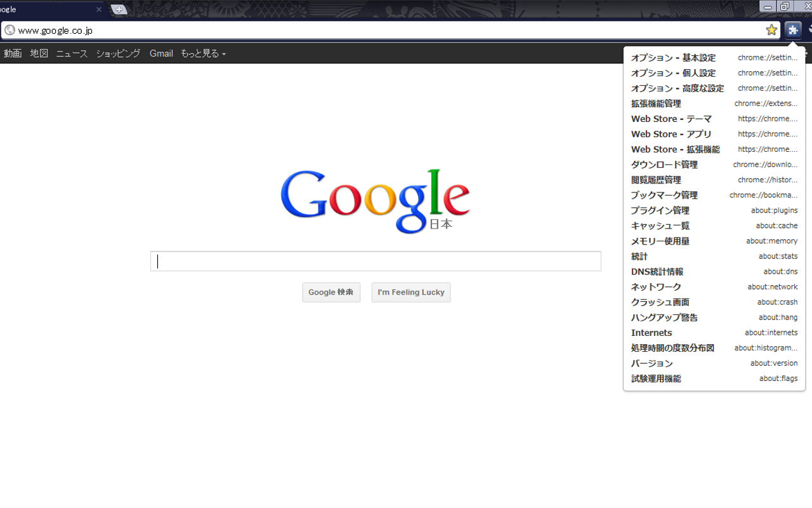Open the Internets (about:internets) entry
This screenshot has width=812, height=508.
(714, 333)
